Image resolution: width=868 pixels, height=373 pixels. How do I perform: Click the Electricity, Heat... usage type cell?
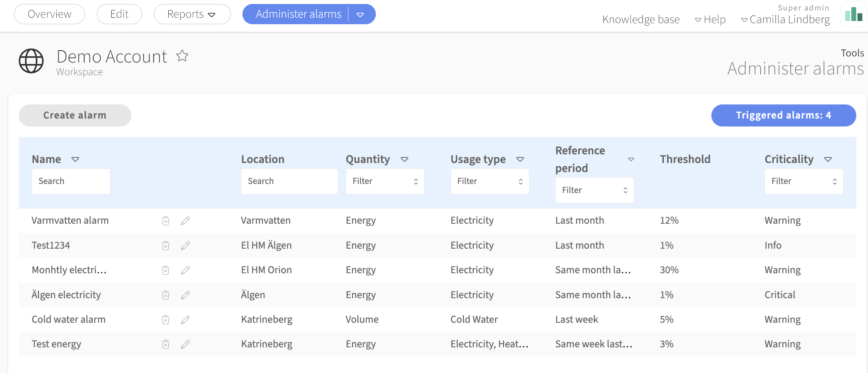[x=489, y=344]
